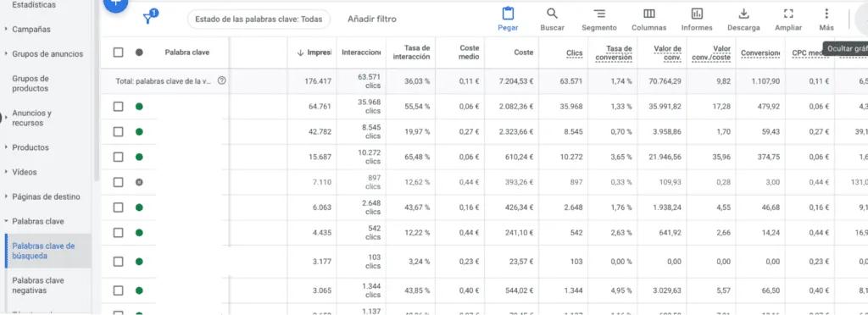Click status dot of 15.687 impressions row

click(x=139, y=157)
